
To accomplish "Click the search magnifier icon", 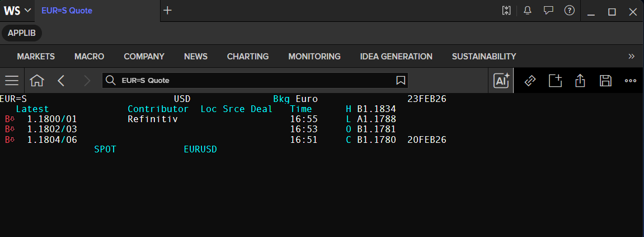I will pyautogui.click(x=110, y=81).
